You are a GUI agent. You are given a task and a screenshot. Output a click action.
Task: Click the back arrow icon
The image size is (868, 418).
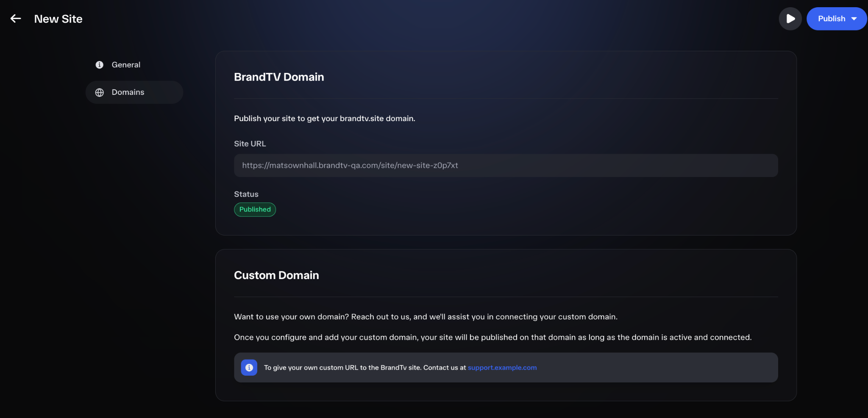16,19
